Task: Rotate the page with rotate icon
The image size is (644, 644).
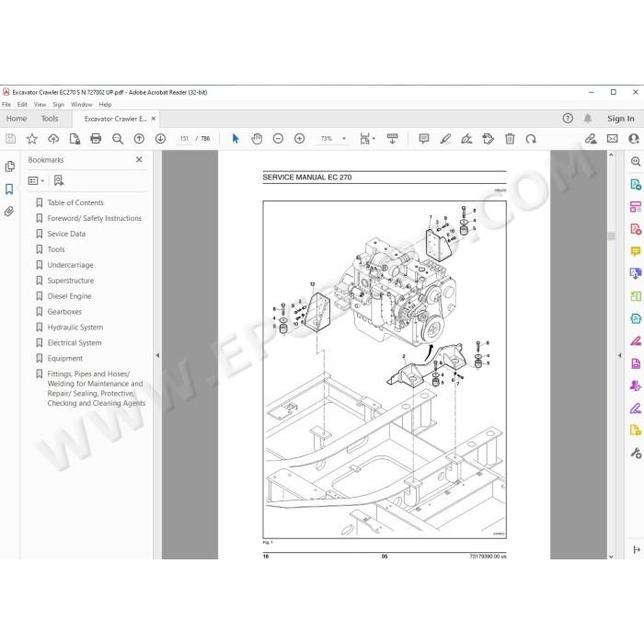Action: coord(531,139)
